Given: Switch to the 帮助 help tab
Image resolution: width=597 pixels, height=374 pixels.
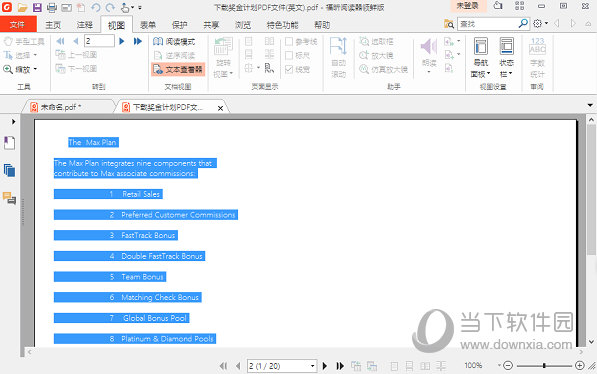Looking at the screenshot, I should (x=322, y=25).
